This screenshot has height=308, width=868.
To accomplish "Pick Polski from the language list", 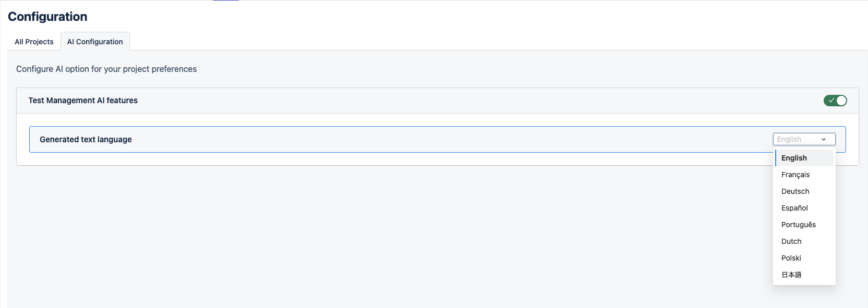I will coord(791,258).
